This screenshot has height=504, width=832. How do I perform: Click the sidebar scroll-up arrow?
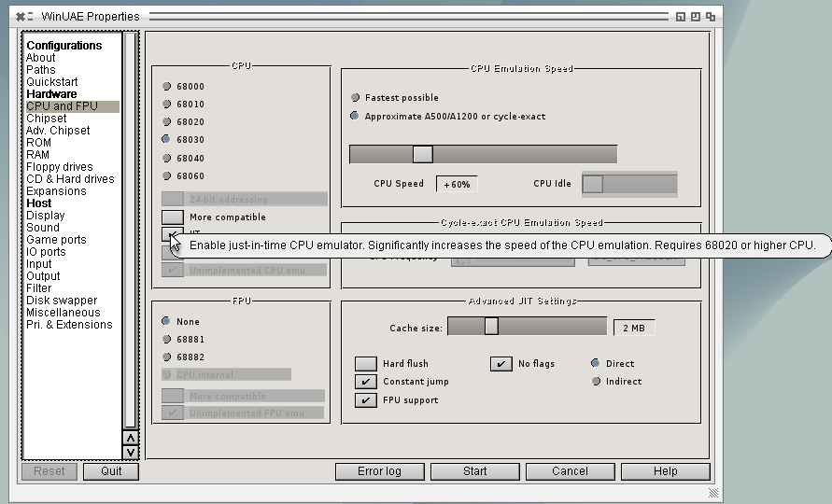(x=130, y=438)
